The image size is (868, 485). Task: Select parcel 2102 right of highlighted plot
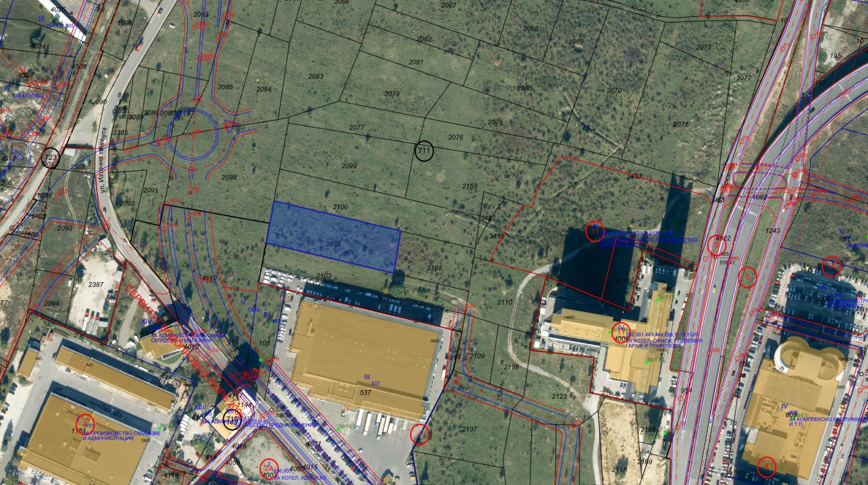pyautogui.click(x=435, y=267)
